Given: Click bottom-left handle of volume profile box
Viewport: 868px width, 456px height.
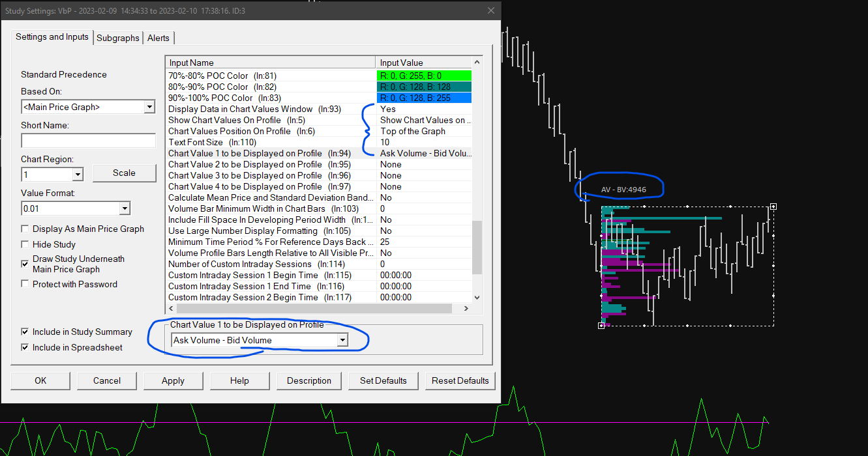Looking at the screenshot, I should 601,325.
